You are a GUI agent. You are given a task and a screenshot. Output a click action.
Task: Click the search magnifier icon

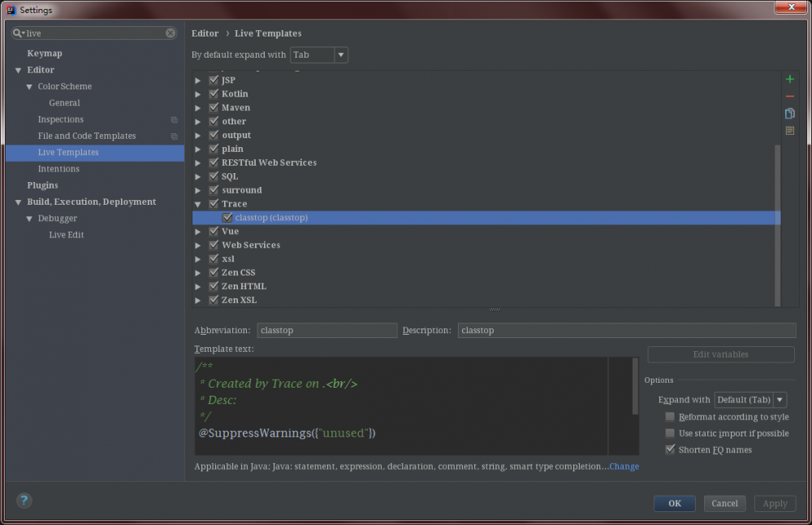coord(16,33)
